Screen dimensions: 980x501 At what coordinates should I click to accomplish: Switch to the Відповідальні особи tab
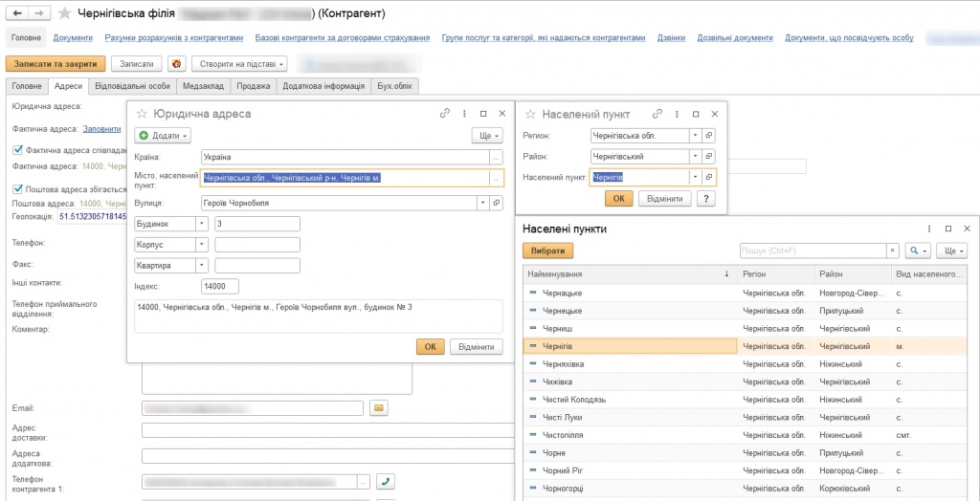pyautogui.click(x=133, y=86)
